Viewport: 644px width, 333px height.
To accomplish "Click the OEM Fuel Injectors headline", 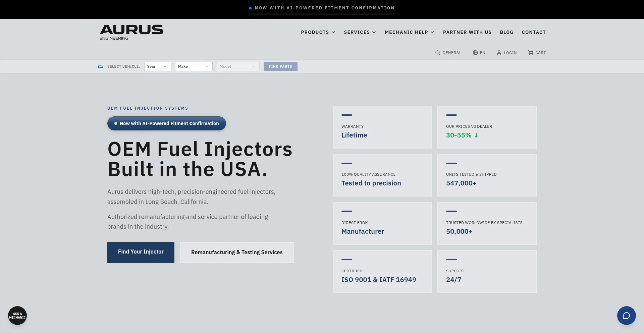I will [200, 159].
